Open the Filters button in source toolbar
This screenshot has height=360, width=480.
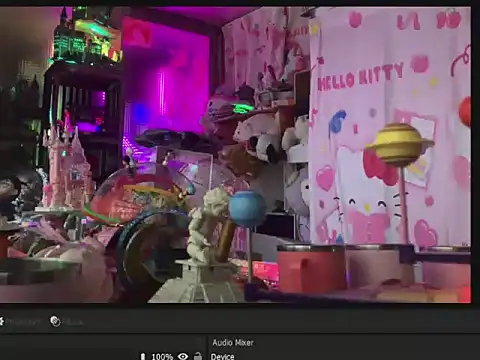[x=66, y=321]
